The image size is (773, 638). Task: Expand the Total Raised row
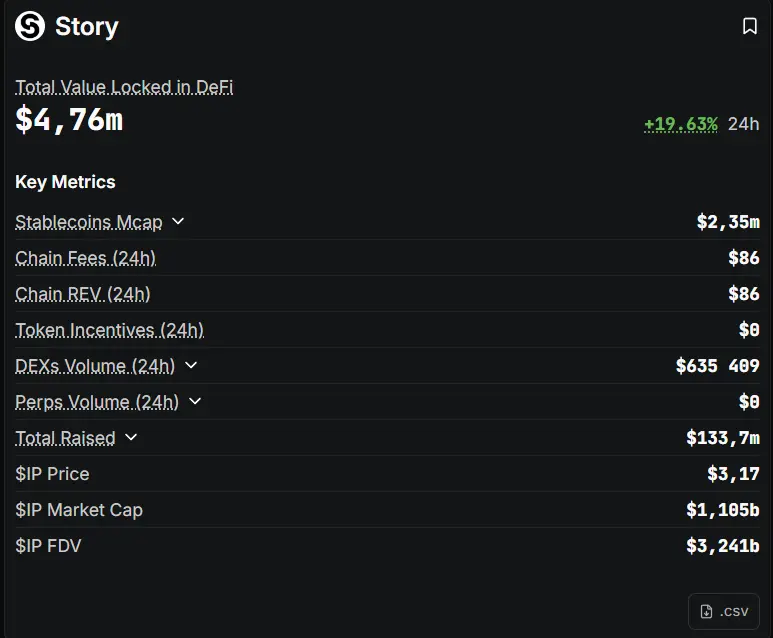[131, 438]
